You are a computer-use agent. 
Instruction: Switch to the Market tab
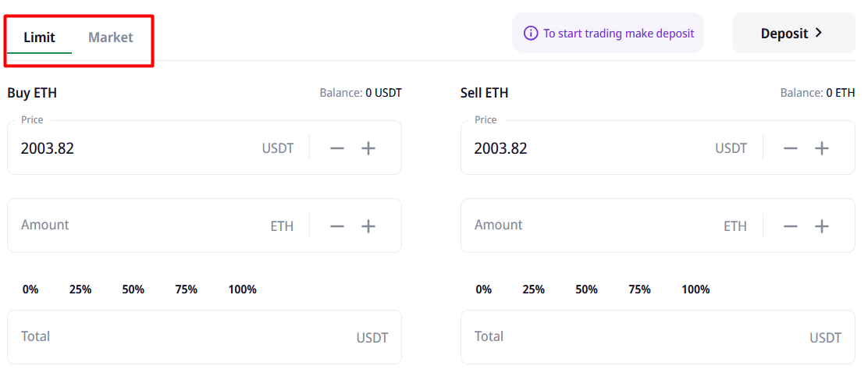pos(111,37)
